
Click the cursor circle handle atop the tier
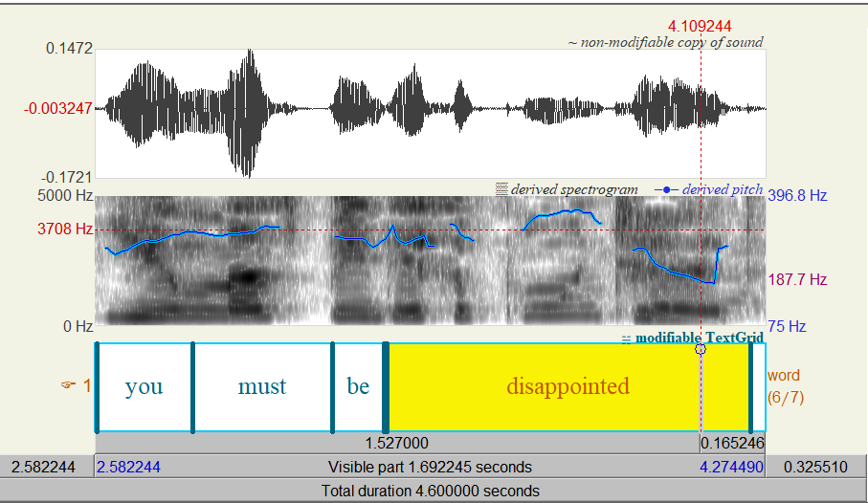click(x=701, y=349)
